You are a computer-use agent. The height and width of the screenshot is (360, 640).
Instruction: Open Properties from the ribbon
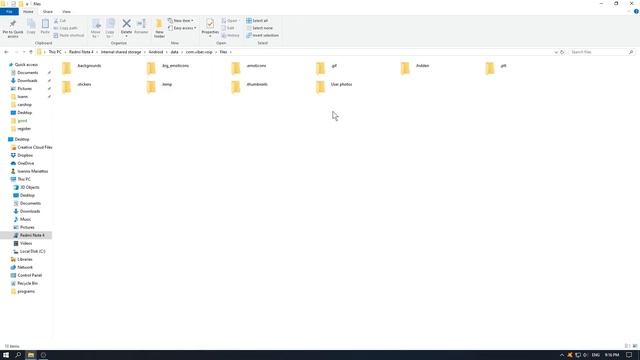(210, 27)
